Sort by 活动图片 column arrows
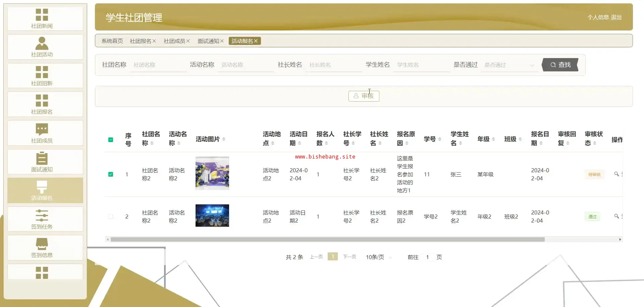The width and height of the screenshot is (644, 307). 224,139
